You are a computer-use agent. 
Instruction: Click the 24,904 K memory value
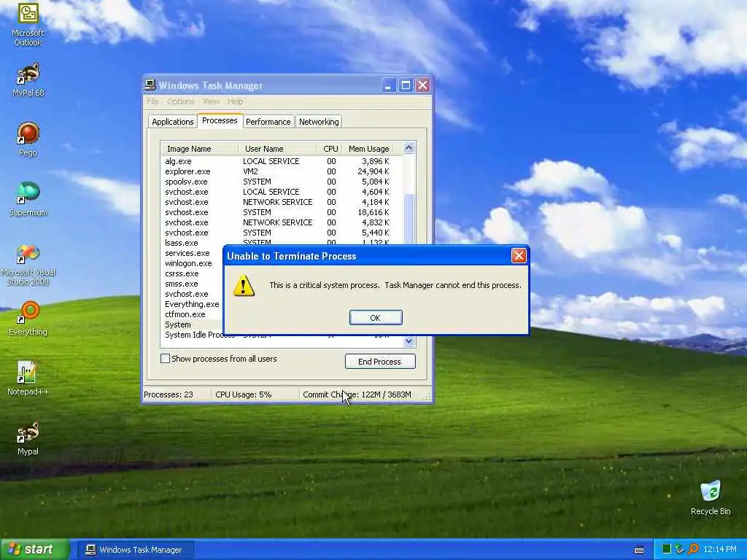tap(373, 171)
